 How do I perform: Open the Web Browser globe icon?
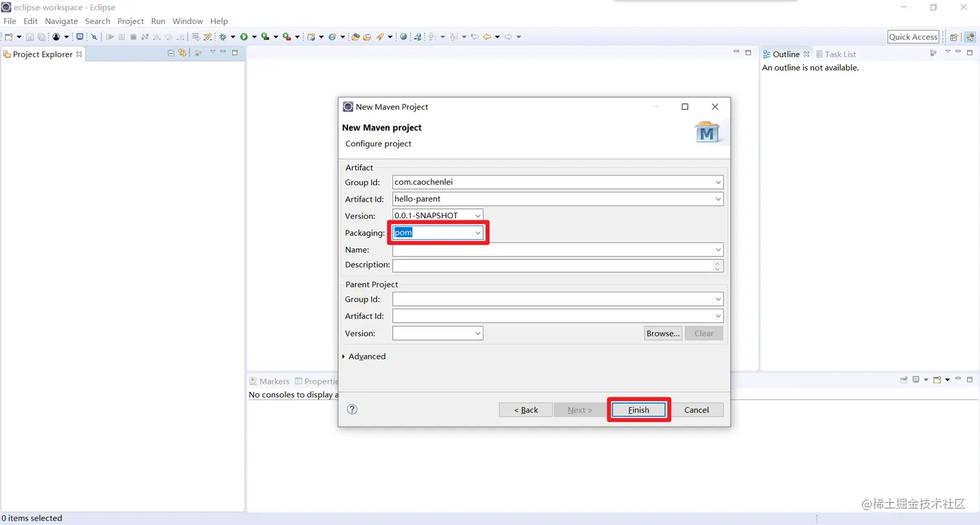click(403, 37)
